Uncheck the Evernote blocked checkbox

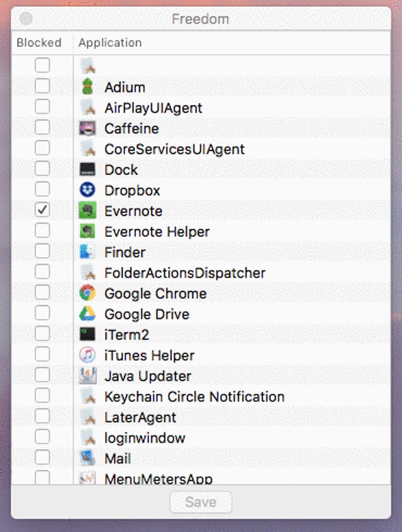(42, 210)
